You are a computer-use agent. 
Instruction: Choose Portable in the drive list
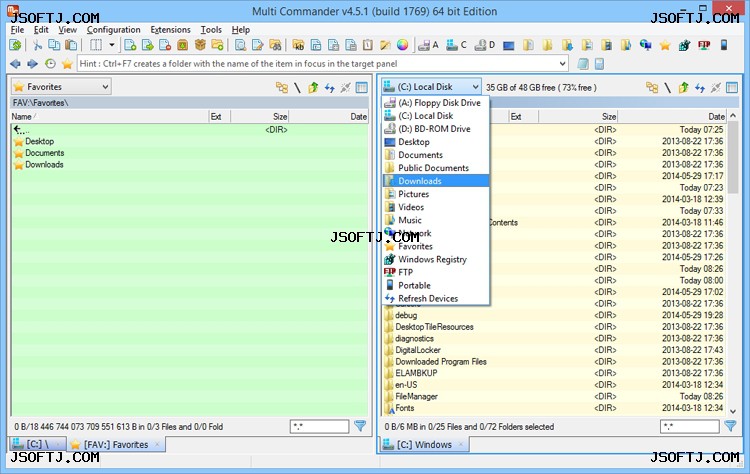436,285
